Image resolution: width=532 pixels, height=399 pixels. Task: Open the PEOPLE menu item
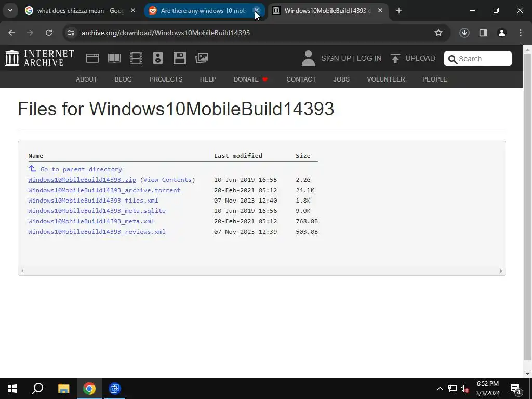(435, 79)
